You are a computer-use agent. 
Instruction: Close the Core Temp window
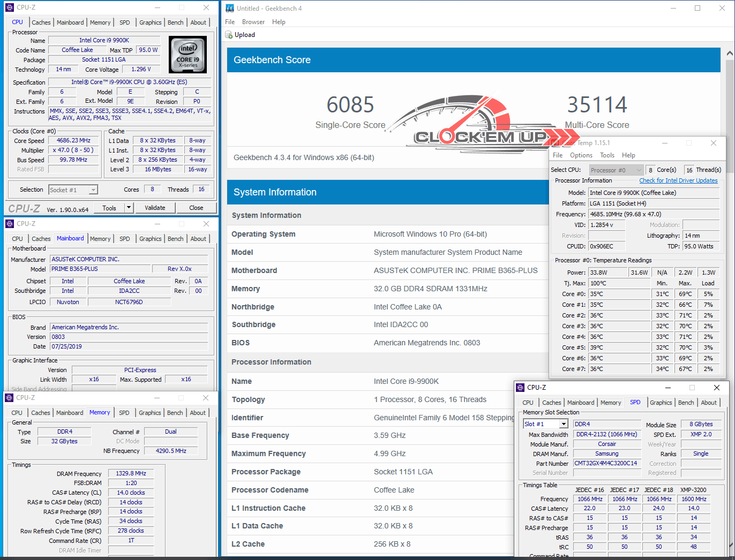(713, 143)
